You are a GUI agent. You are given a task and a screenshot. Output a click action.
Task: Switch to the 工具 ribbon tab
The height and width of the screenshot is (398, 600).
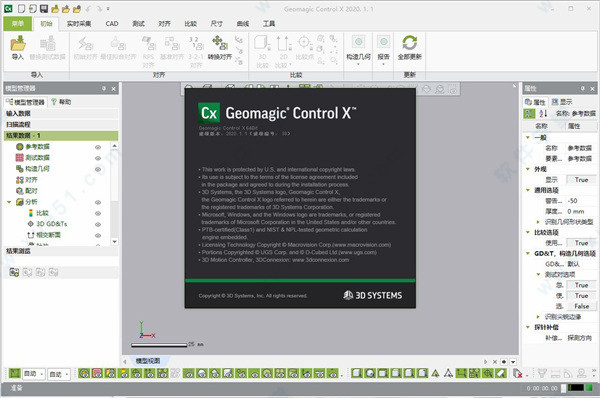(x=269, y=24)
